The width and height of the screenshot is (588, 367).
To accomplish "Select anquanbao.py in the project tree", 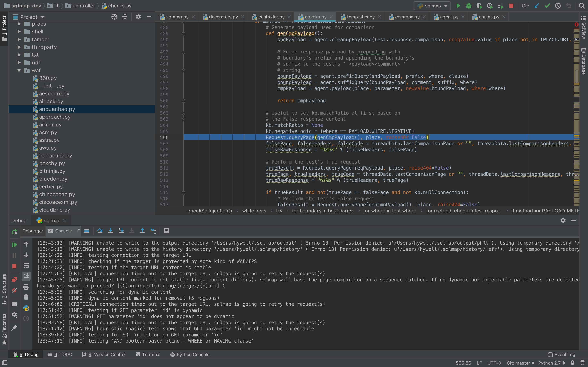I will [x=57, y=109].
